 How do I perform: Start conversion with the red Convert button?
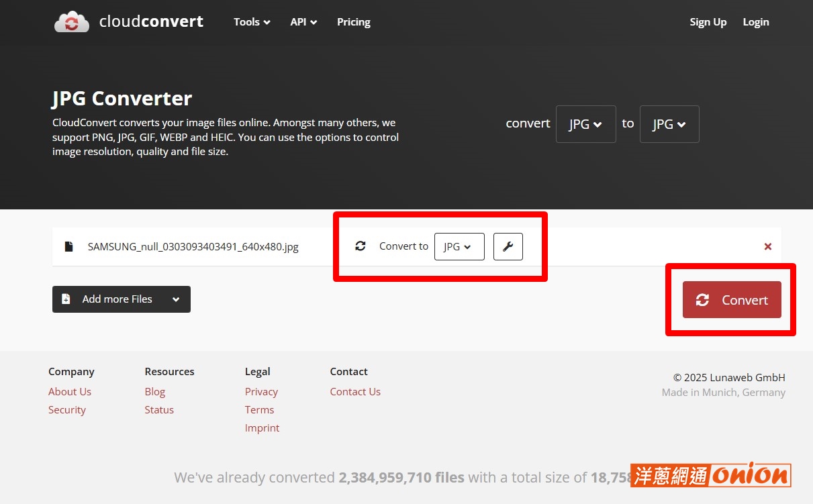coord(732,300)
